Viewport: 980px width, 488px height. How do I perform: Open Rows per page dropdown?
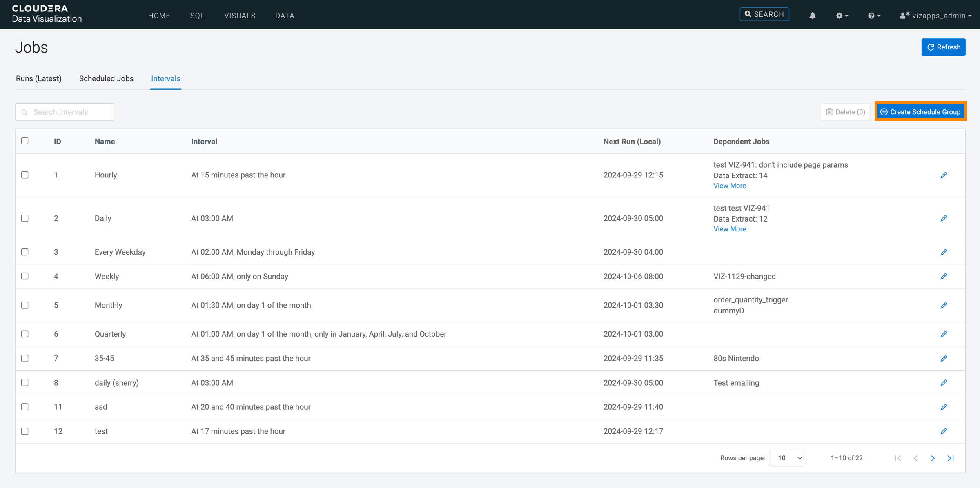tap(786, 458)
